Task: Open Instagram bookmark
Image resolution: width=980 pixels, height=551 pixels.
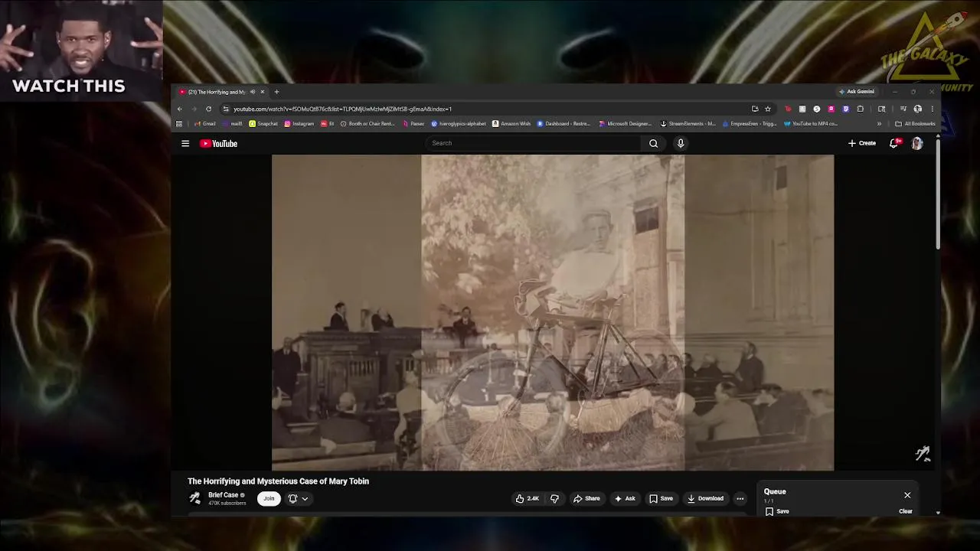Action: pyautogui.click(x=299, y=124)
